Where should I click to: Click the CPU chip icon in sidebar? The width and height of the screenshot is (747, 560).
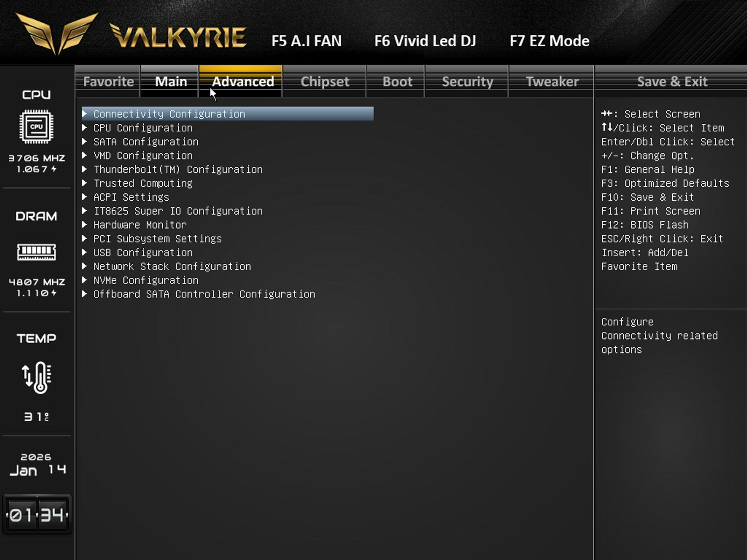coord(36,127)
